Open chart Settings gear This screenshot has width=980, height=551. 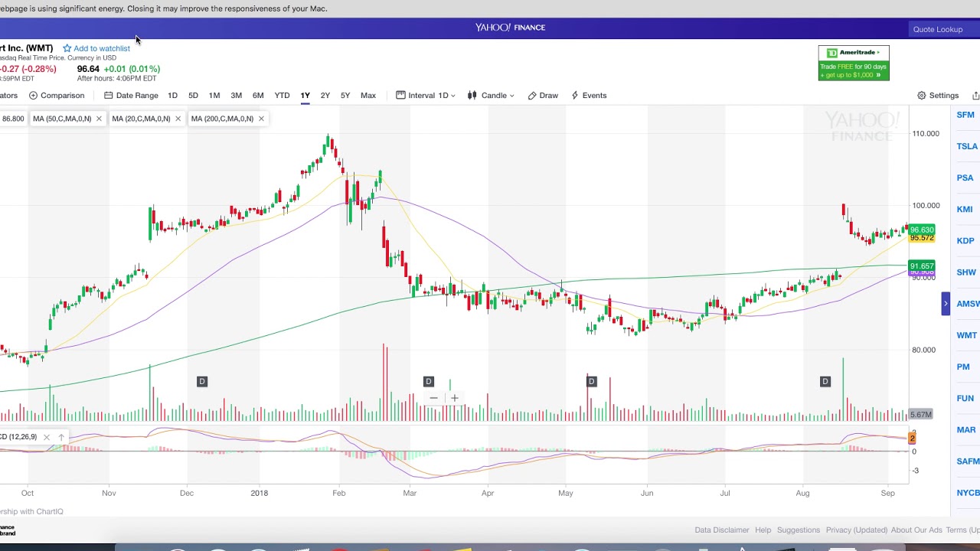(x=938, y=96)
